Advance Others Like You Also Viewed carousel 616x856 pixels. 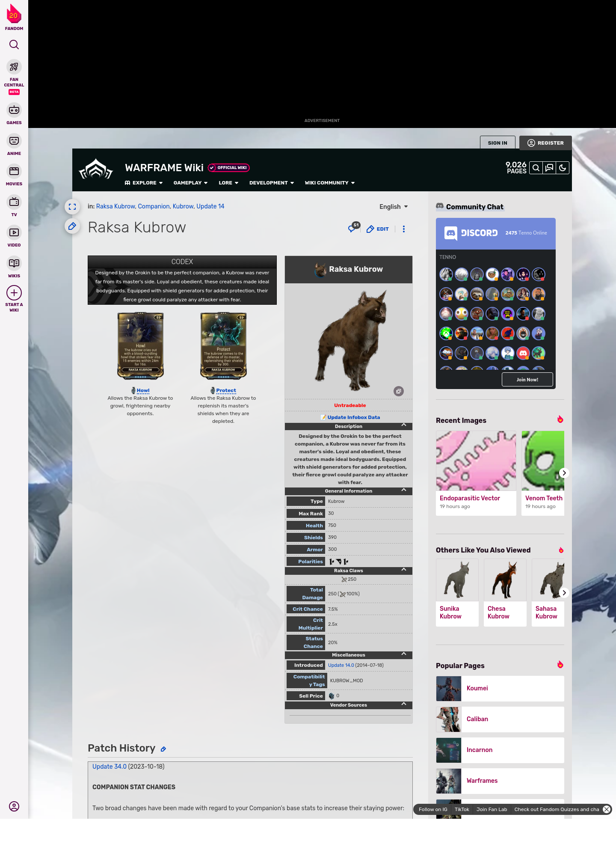[564, 593]
